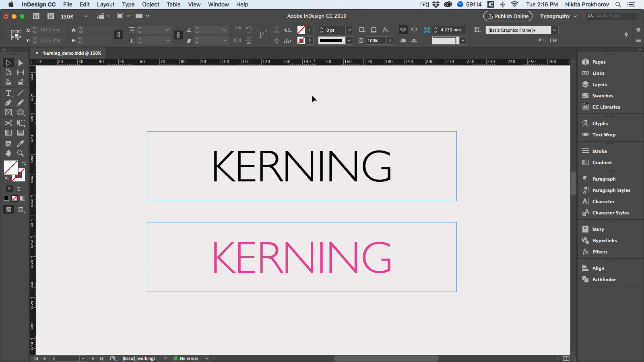Open Adobe Stock via St icon
This screenshot has height=362, width=644.
(50, 16)
